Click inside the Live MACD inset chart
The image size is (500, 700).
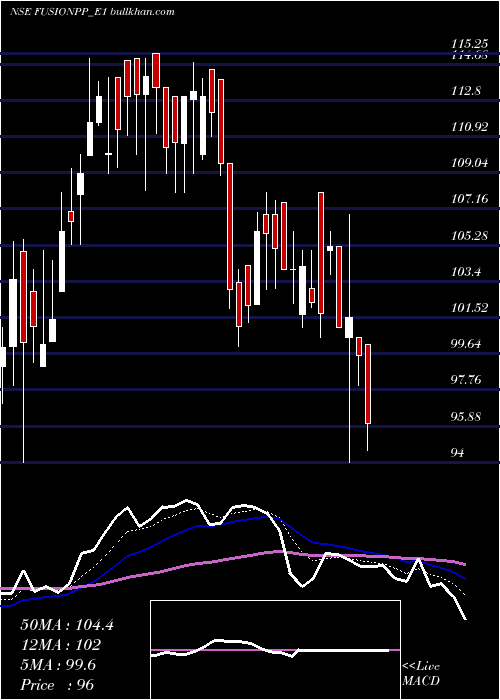pyautogui.click(x=275, y=650)
